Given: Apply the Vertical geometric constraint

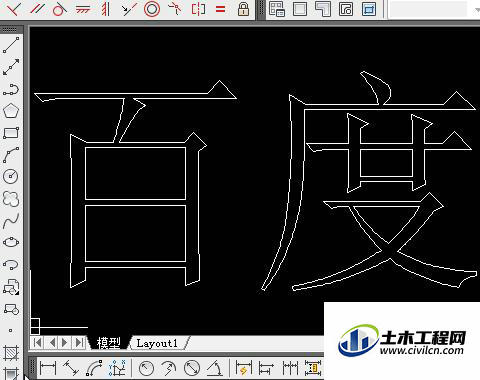Looking at the screenshot, I should 105,9.
